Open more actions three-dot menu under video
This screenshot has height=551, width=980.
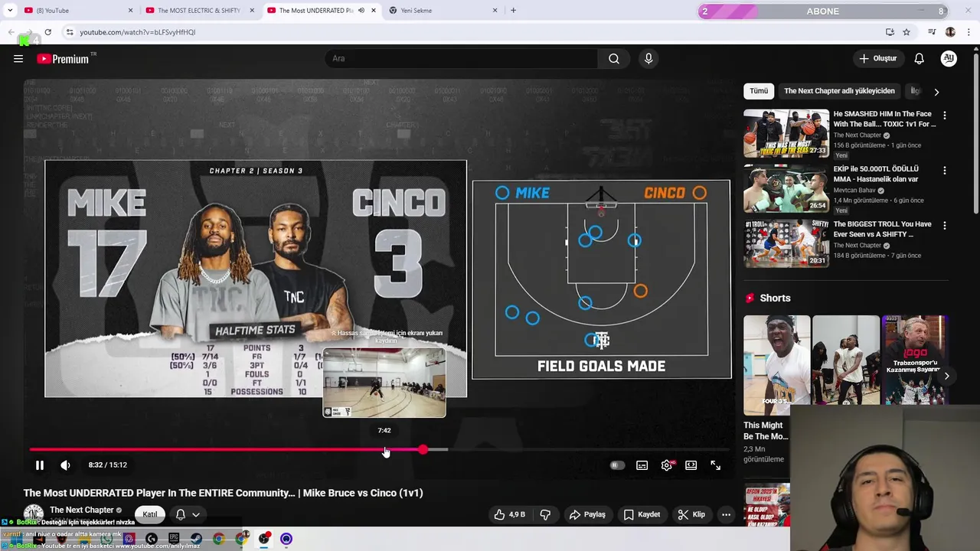[726, 514]
